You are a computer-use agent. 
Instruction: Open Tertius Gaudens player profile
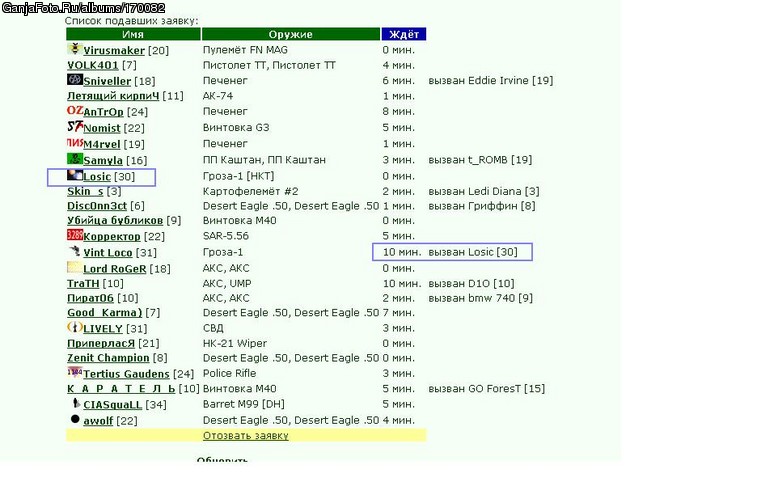tap(127, 374)
